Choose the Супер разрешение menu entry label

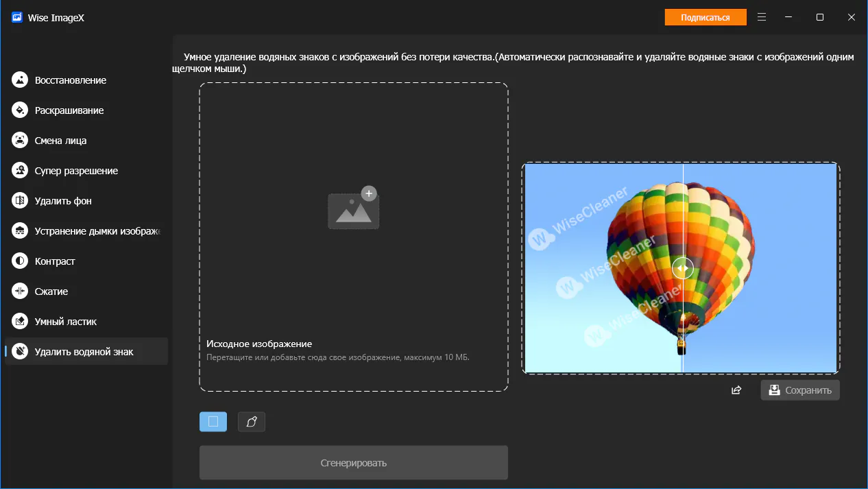pos(76,171)
